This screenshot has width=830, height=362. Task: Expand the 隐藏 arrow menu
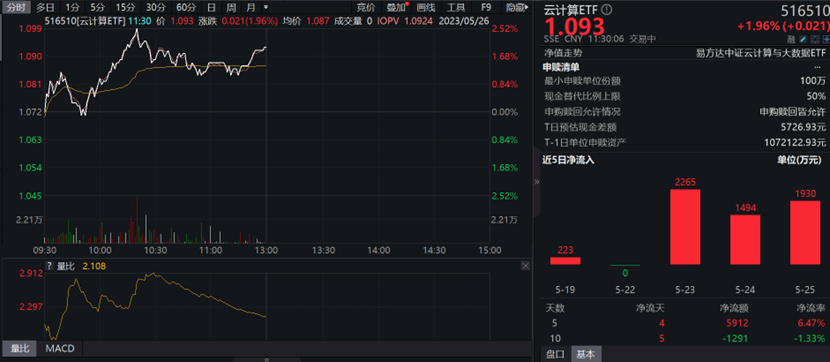516,7
